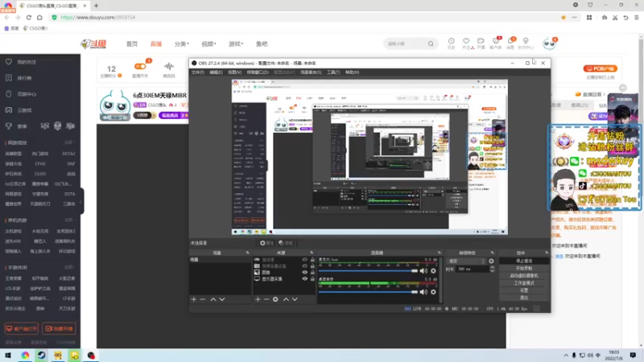Screen dimensions: 644x362
Task: Open scene transition properties gear
Action: 491,261
